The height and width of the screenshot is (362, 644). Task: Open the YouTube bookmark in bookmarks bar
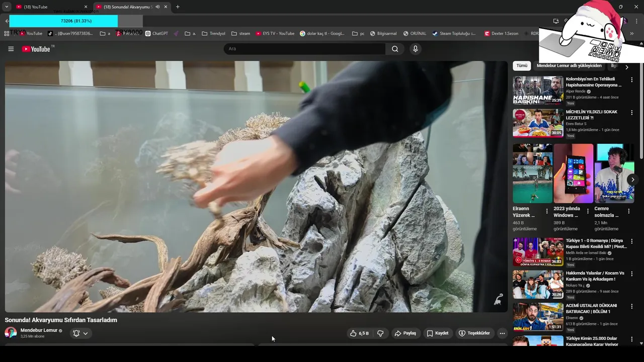[30, 34]
